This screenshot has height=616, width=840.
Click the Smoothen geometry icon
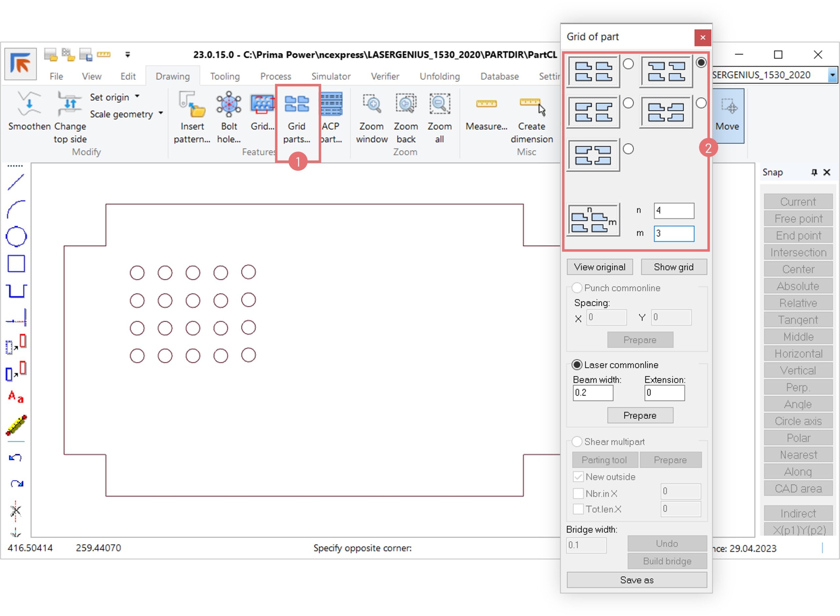(x=29, y=104)
